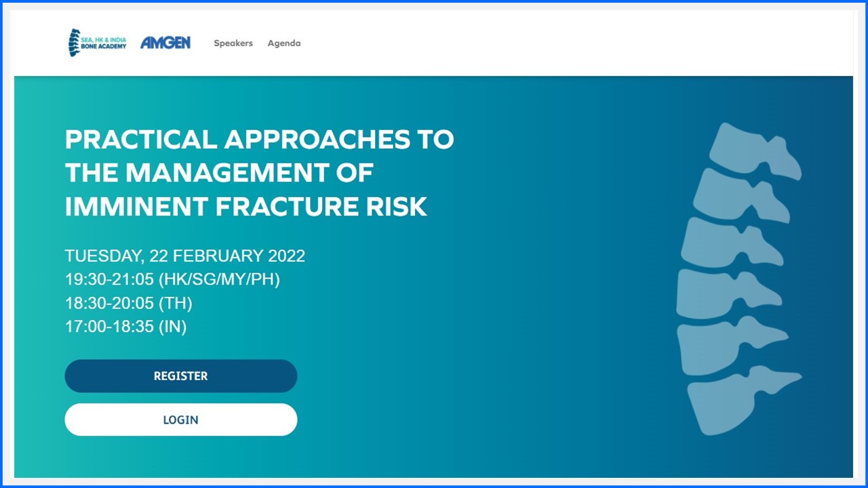Click the 'Imminent Fracture Risk' headline line

point(245,207)
